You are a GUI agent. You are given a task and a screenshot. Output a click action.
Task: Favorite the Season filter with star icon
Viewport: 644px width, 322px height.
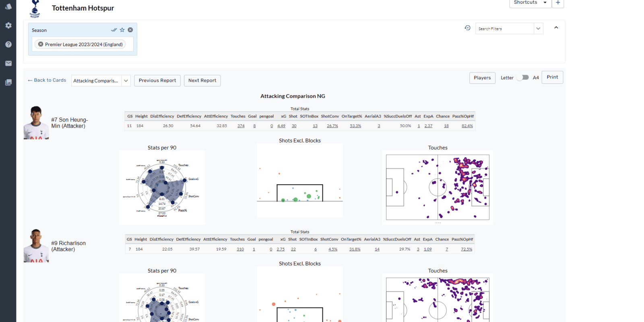pos(122,30)
